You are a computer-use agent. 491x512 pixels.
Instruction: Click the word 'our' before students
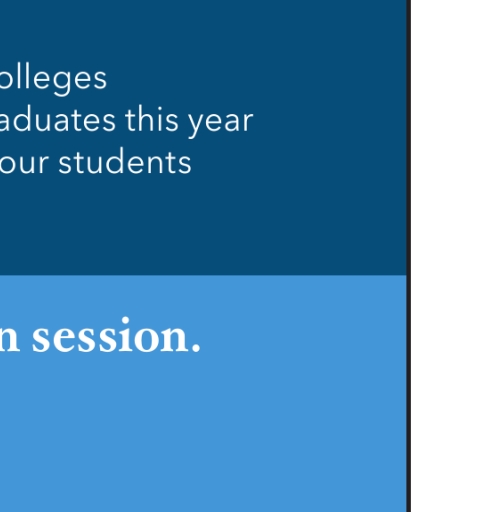(x=25, y=165)
